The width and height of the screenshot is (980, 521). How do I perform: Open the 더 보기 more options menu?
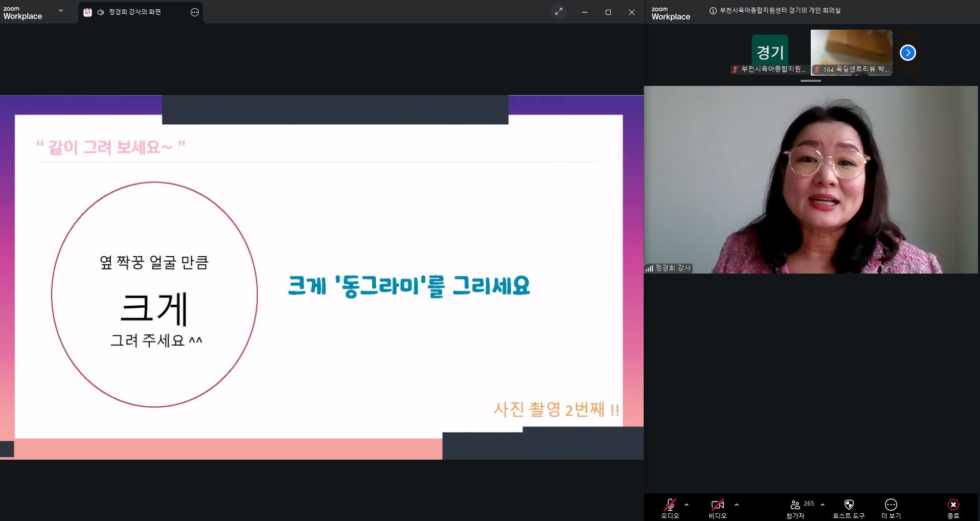click(x=891, y=505)
